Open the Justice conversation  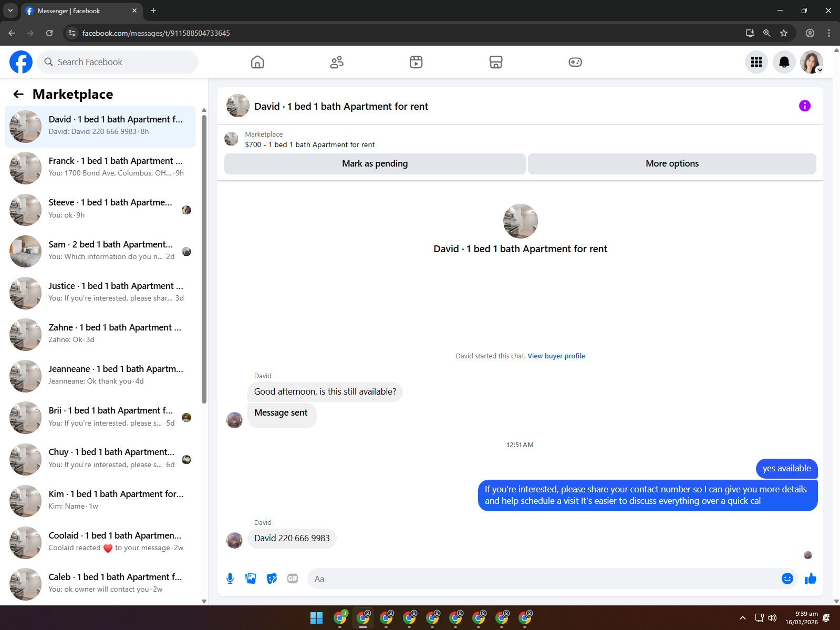pos(100,293)
